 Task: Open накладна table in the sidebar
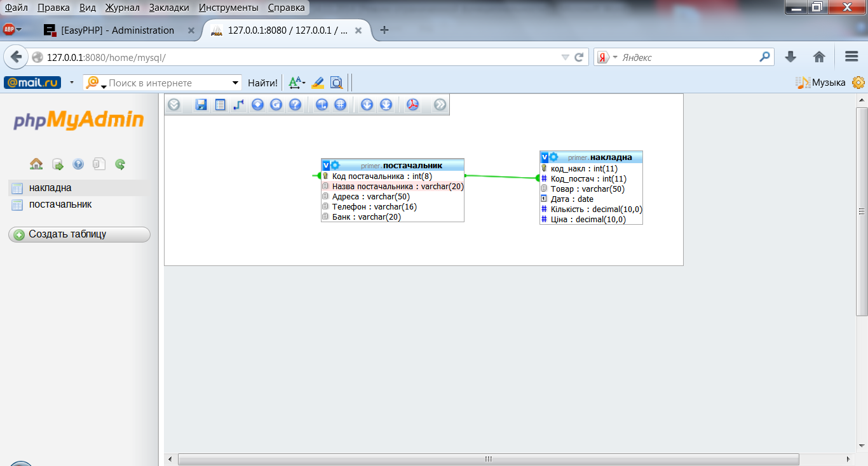pyautogui.click(x=50, y=188)
